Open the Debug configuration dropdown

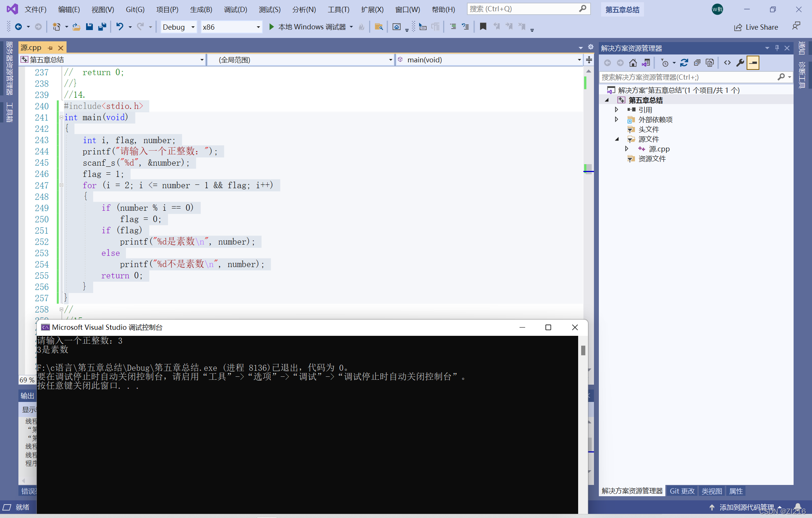[179, 27]
